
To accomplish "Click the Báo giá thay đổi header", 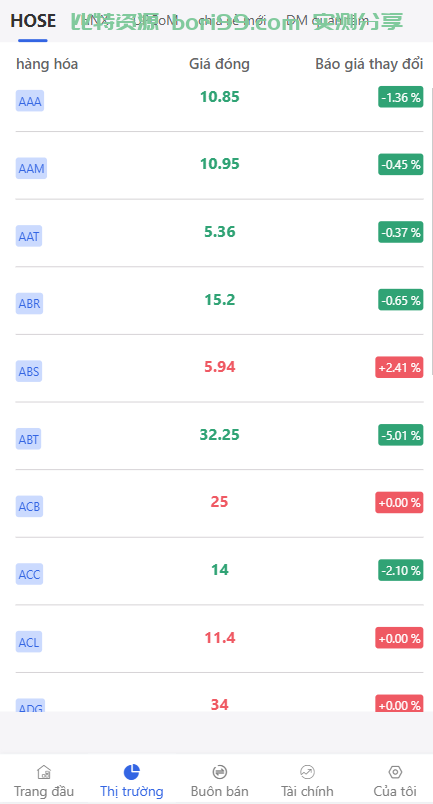I will pos(369,64).
